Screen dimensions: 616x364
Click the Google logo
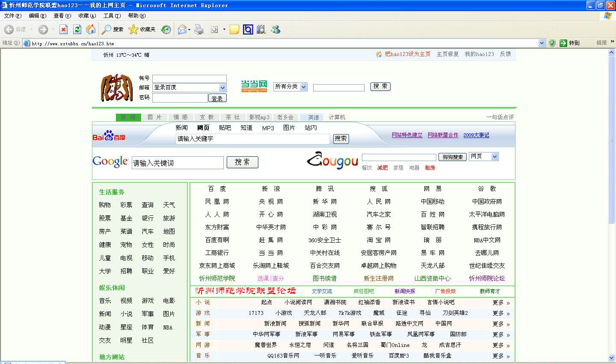pyautogui.click(x=110, y=161)
